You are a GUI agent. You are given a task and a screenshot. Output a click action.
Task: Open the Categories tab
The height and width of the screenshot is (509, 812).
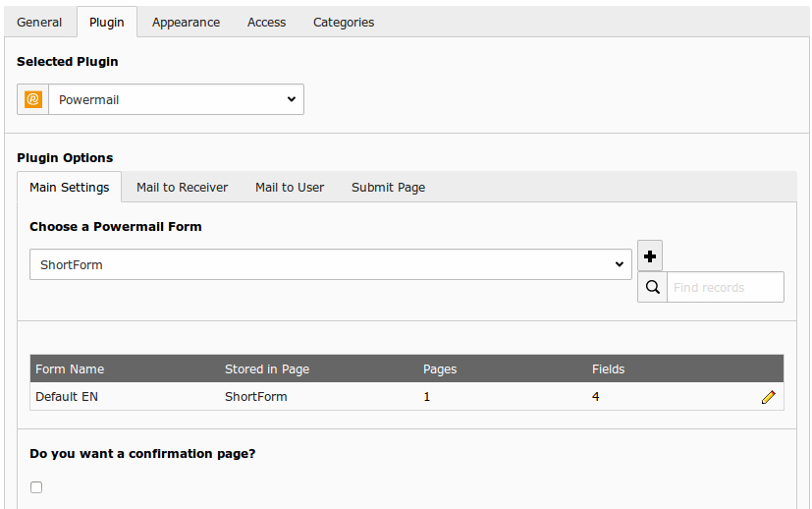[344, 23]
